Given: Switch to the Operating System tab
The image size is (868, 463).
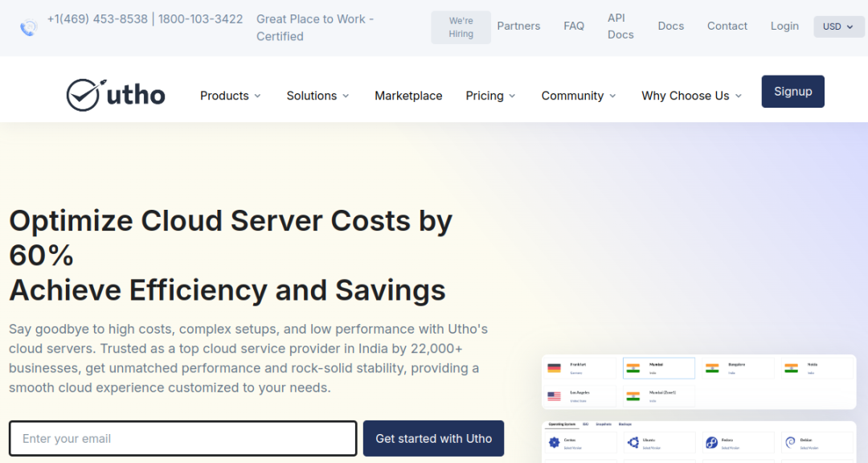Looking at the screenshot, I should pos(562,424).
